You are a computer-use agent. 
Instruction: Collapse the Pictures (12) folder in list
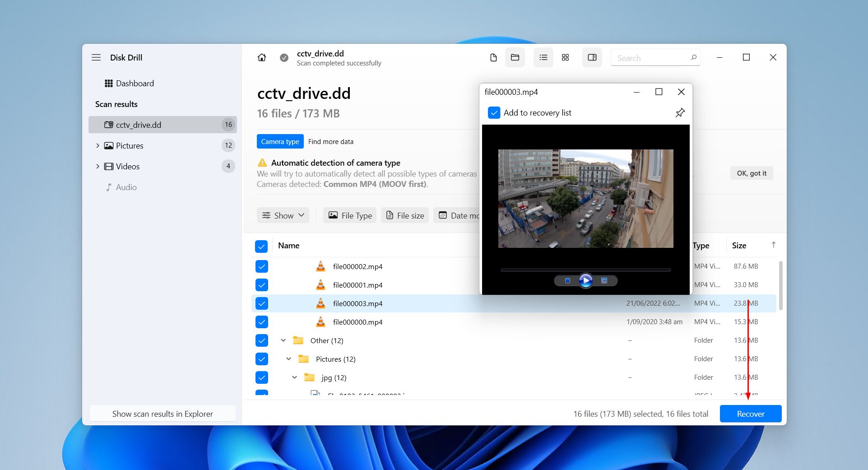coord(289,359)
